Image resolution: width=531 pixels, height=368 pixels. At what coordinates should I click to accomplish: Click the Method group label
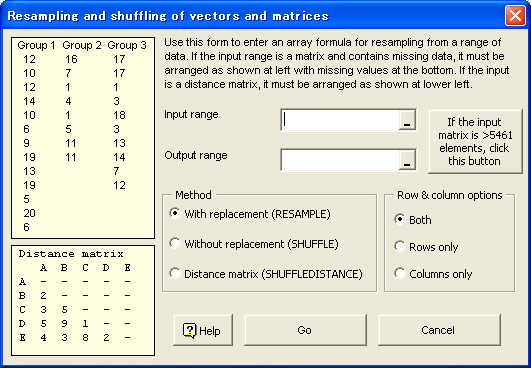point(193,195)
